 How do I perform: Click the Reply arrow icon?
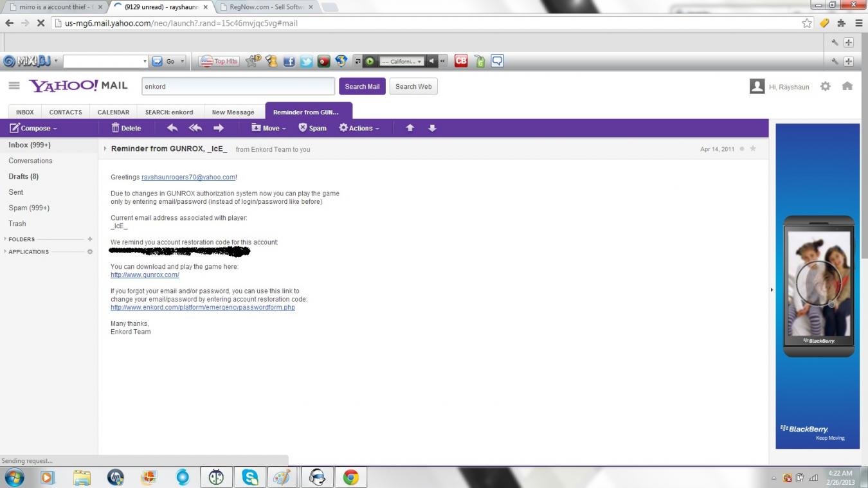click(172, 128)
